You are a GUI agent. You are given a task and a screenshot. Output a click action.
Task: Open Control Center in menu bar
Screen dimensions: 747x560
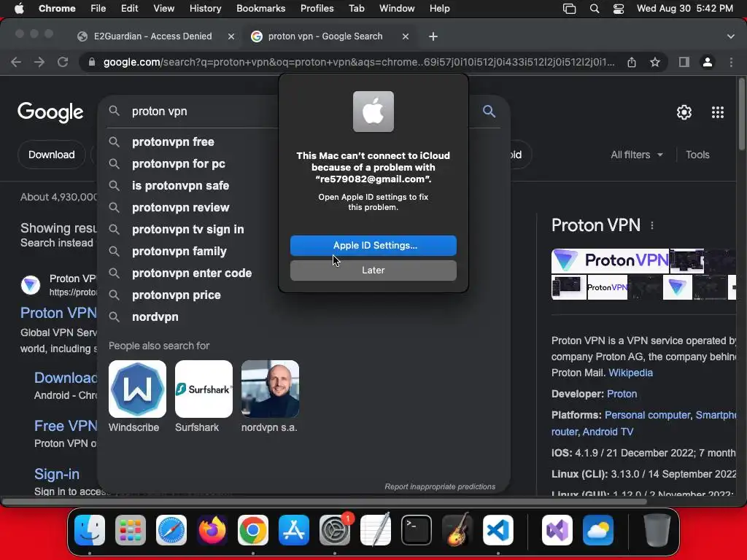619,9
